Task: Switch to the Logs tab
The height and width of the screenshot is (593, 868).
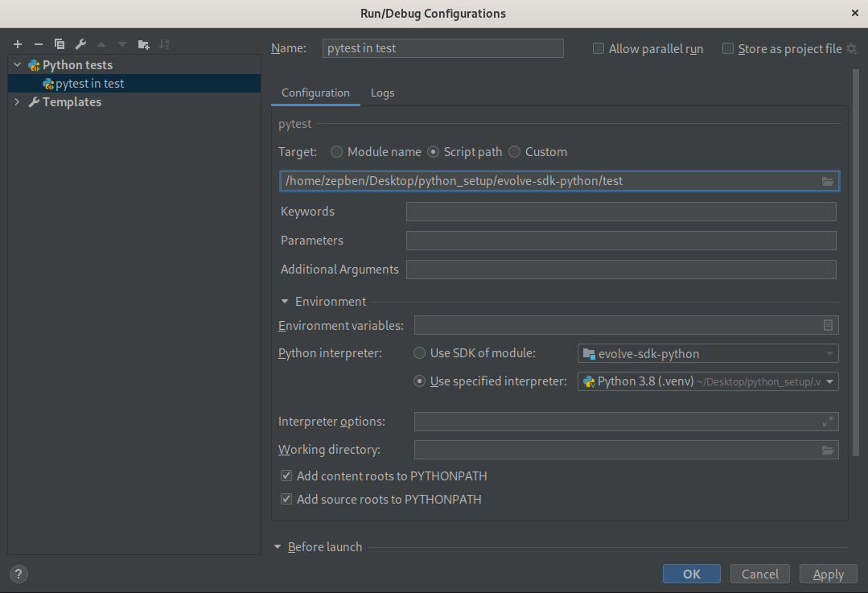Action: click(382, 93)
